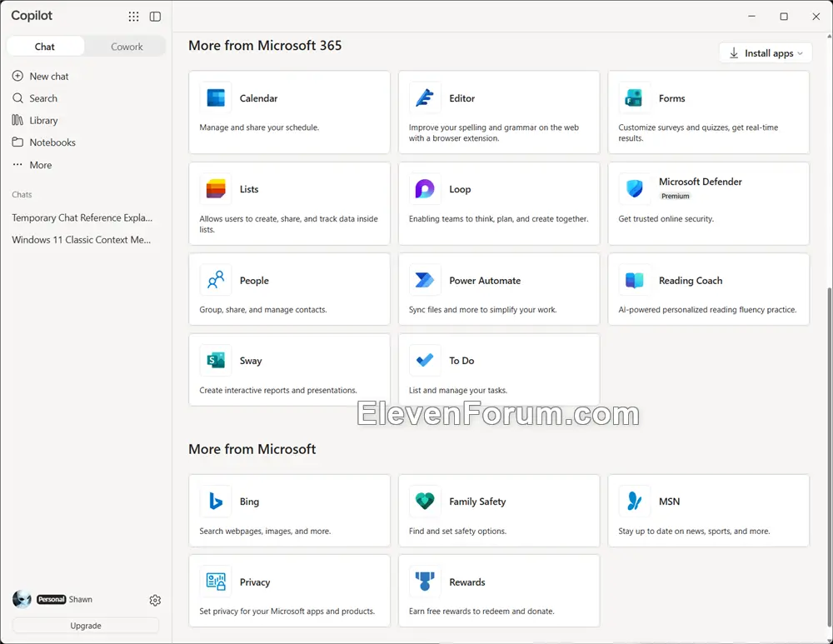
Task: Click 'Group, share, and manage contacts.' text
Action: coord(263,309)
